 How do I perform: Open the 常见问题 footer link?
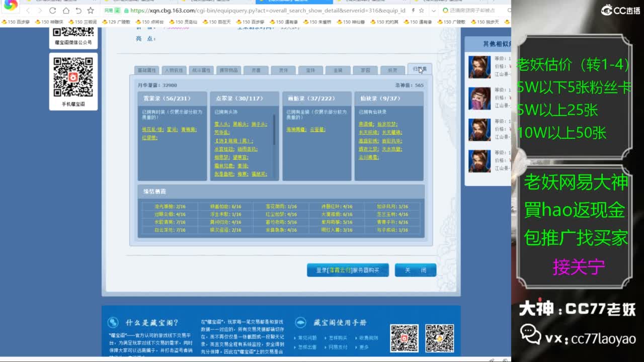click(307, 338)
